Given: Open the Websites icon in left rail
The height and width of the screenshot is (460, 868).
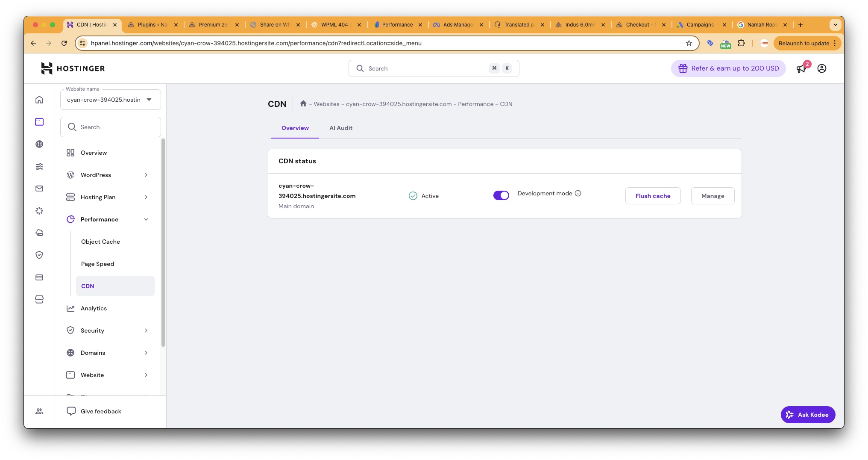Looking at the screenshot, I should 39,122.
